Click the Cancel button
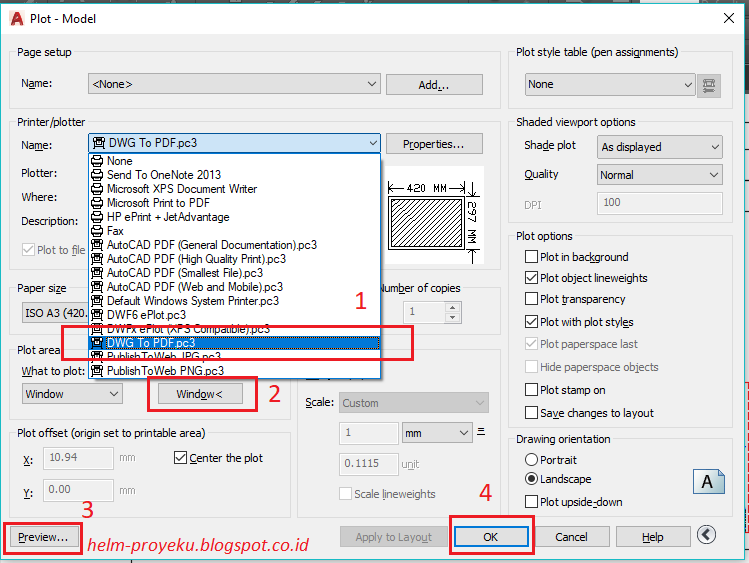This screenshot has height=563, width=749. 571,537
